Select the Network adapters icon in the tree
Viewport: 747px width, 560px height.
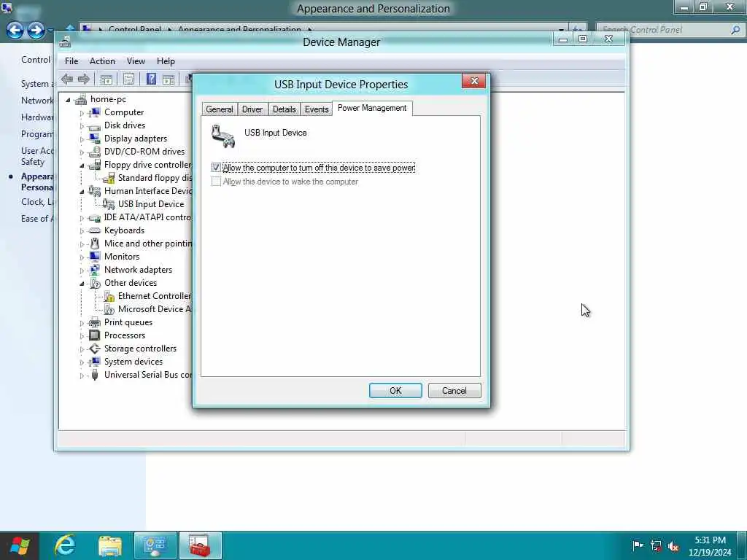95,270
